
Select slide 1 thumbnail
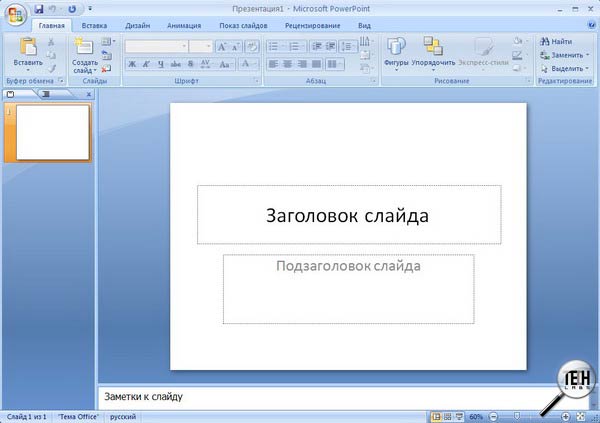(52, 132)
